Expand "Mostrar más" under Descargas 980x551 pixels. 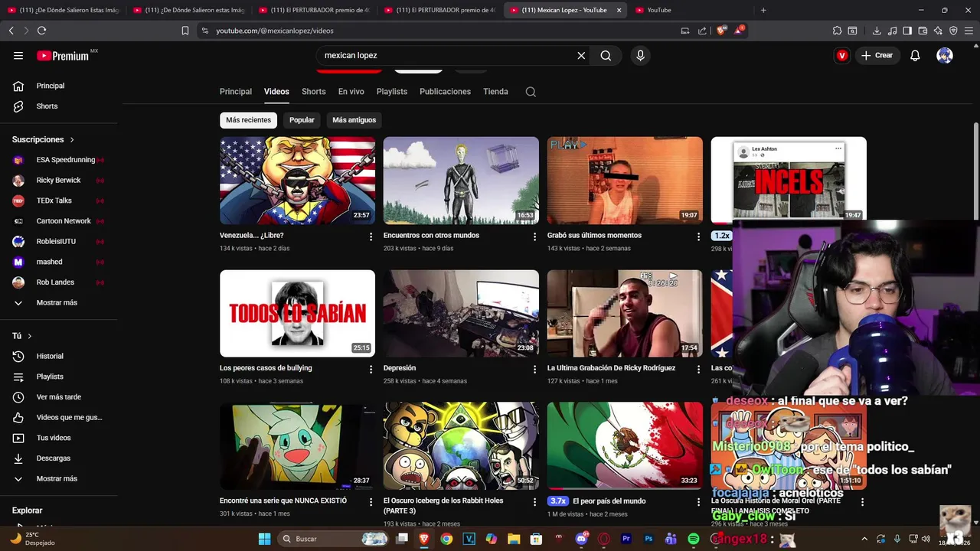coord(58,478)
